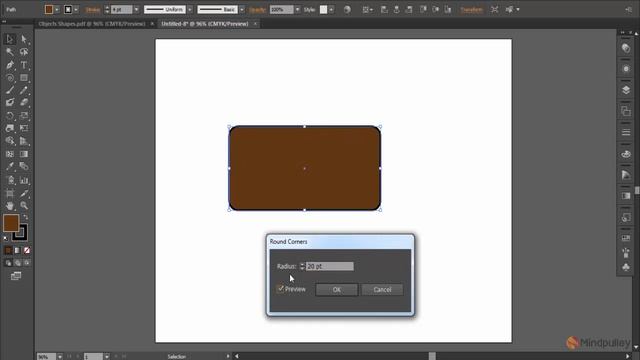640x360 pixels.
Task: Open the Align To options dropdown
Action: (x=367, y=9)
